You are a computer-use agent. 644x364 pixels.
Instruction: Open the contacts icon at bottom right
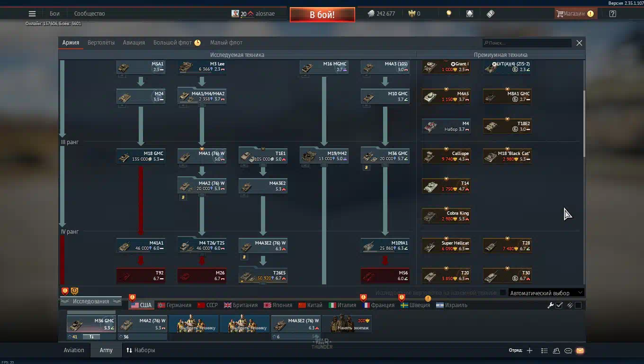pyautogui.click(x=556, y=351)
